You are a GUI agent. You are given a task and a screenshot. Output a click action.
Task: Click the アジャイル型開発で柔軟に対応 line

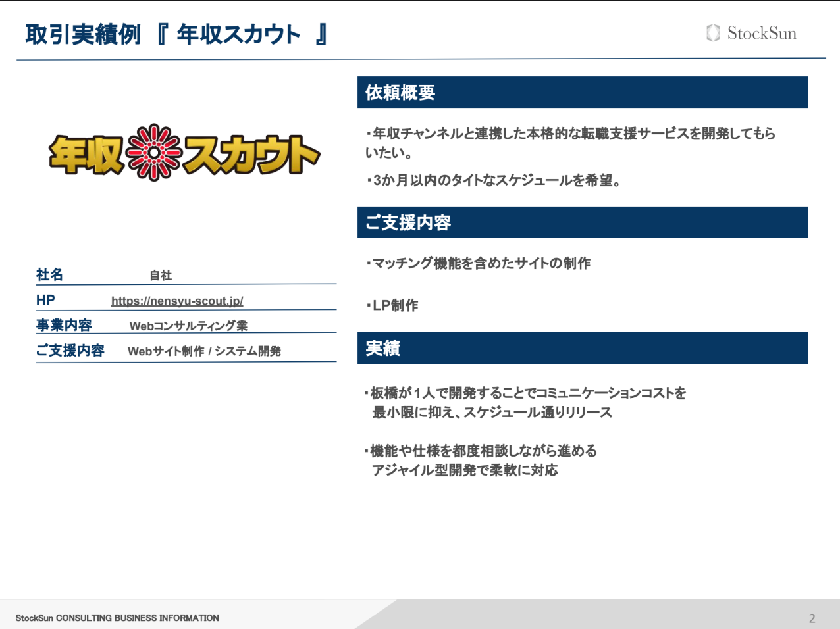point(465,470)
